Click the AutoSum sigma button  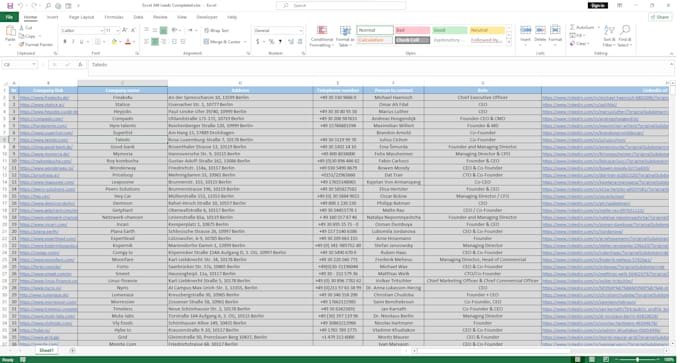point(583,27)
